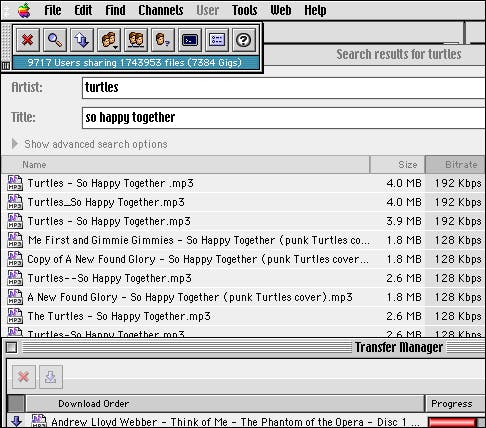
Task: Click the 9717 Users sharing status bar
Action: [135, 63]
